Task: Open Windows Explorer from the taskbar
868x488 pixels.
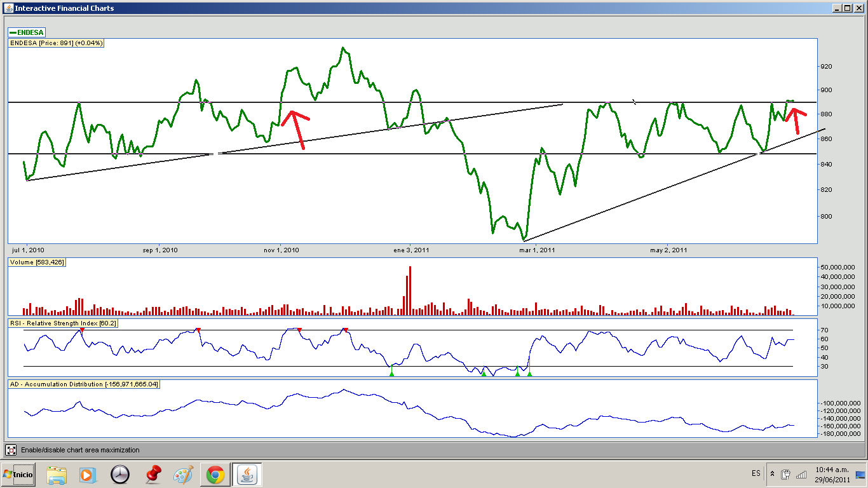Action: click(57, 475)
